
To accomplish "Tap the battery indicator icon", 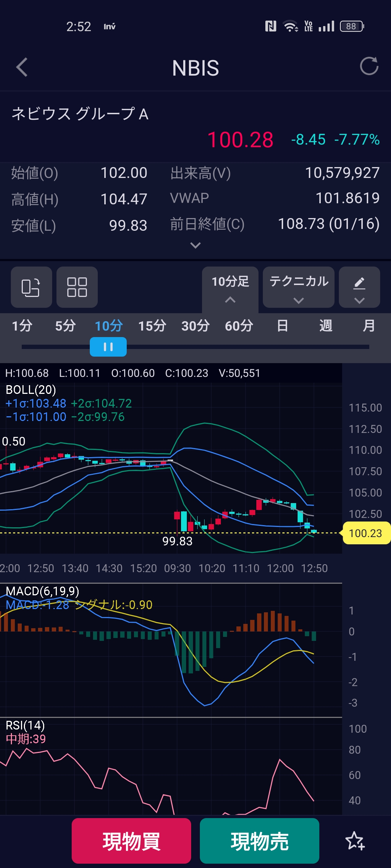I will [352, 26].
